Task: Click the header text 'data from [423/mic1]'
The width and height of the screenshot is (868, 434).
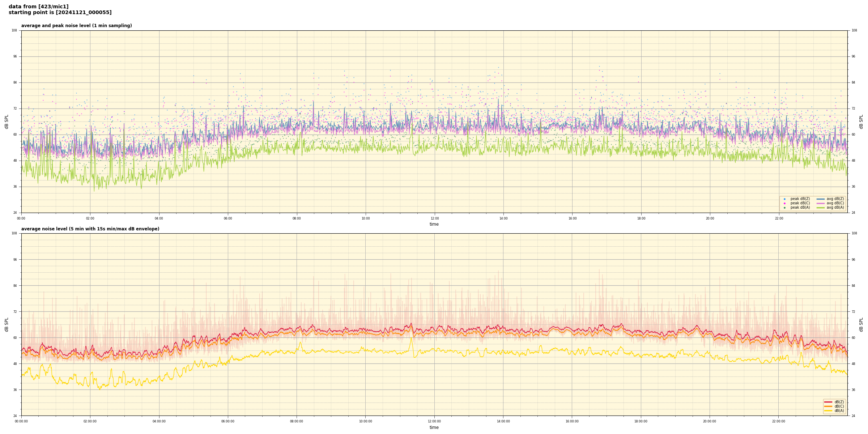Action: (x=38, y=7)
